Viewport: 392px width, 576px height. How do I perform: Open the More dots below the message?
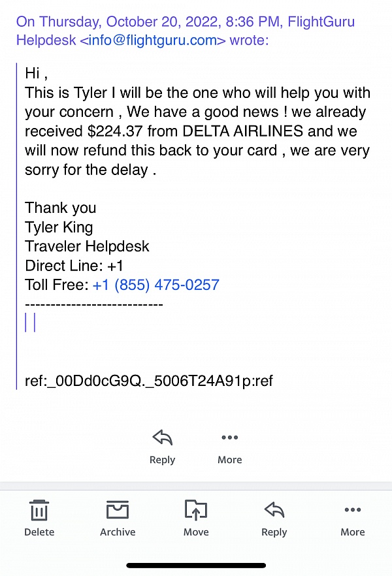coord(229,437)
